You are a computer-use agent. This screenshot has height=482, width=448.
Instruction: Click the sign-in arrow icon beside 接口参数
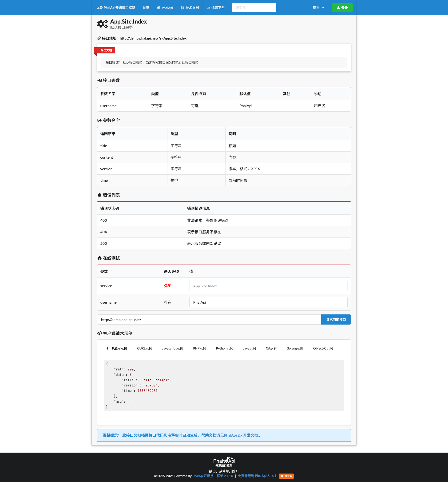(99, 80)
